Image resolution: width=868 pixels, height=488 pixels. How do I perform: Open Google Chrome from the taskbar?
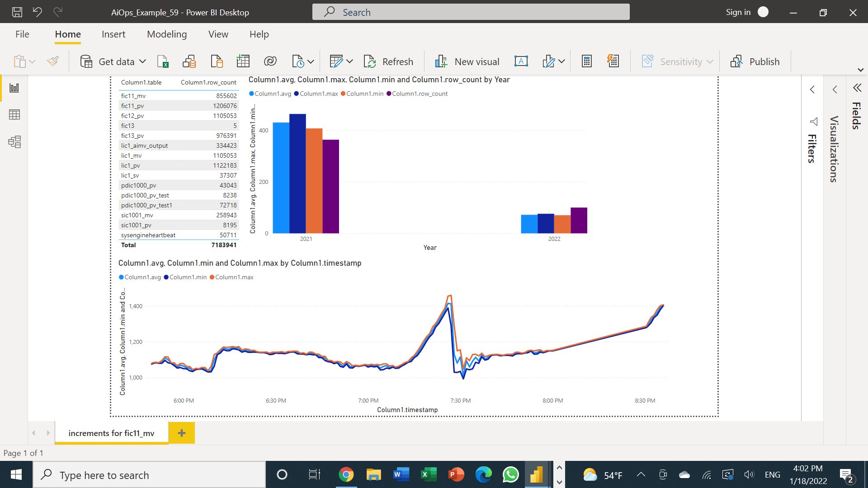tap(346, 475)
